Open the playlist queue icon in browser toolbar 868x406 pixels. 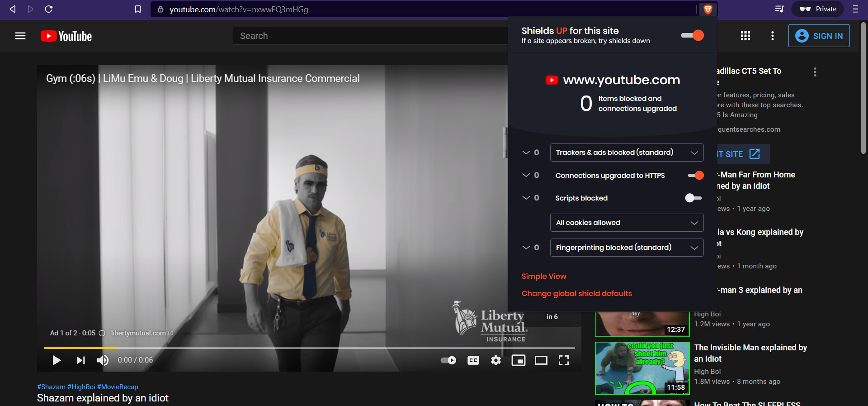point(779,9)
